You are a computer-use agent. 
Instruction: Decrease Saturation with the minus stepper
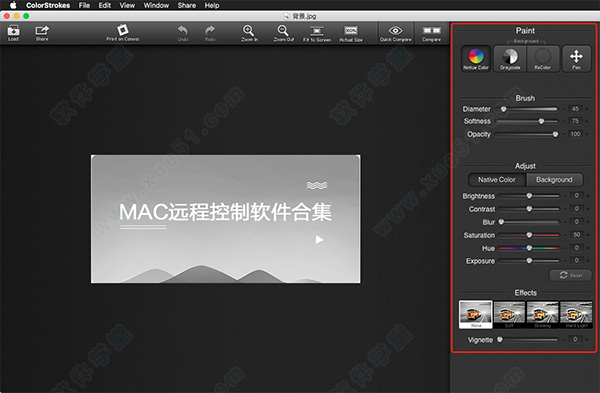click(x=565, y=235)
